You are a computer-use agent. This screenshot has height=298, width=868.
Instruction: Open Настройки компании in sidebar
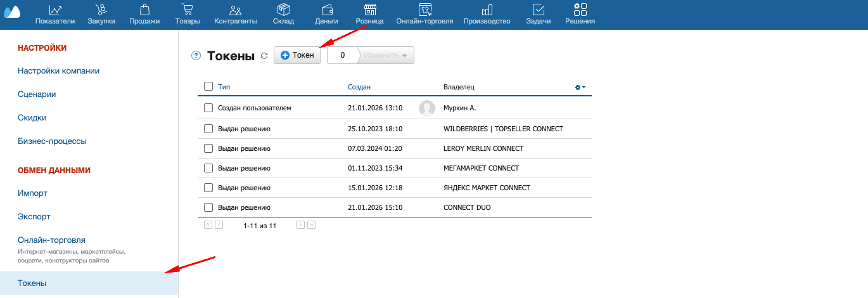(x=58, y=71)
